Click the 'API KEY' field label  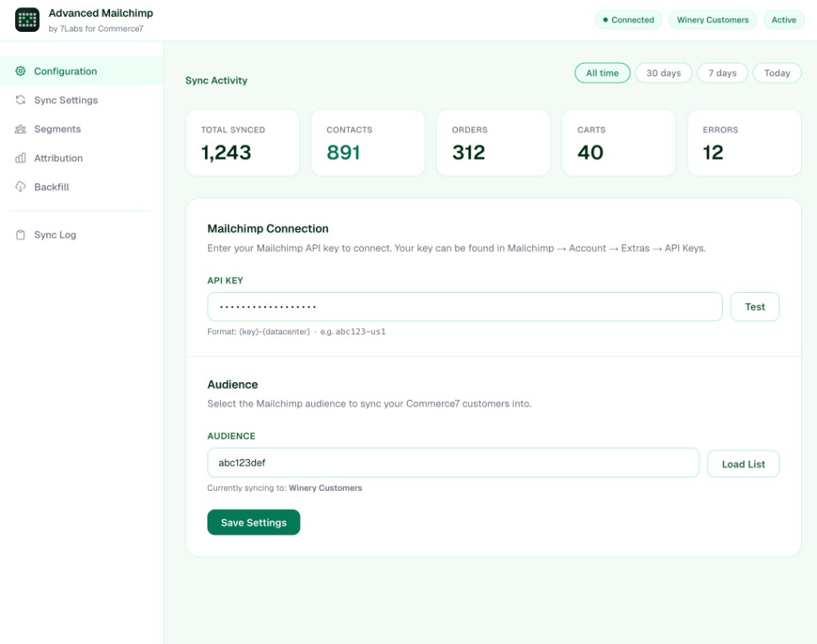click(x=225, y=280)
